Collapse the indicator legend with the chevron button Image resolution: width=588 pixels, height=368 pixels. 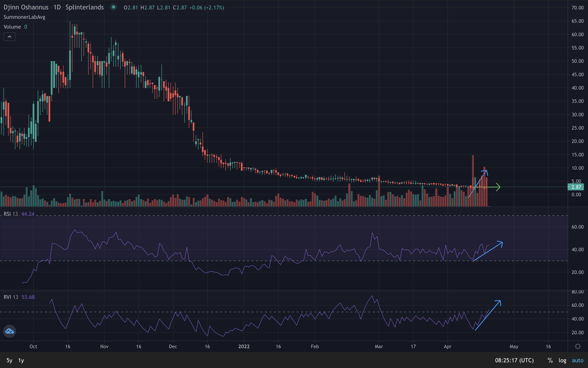[x=9, y=37]
